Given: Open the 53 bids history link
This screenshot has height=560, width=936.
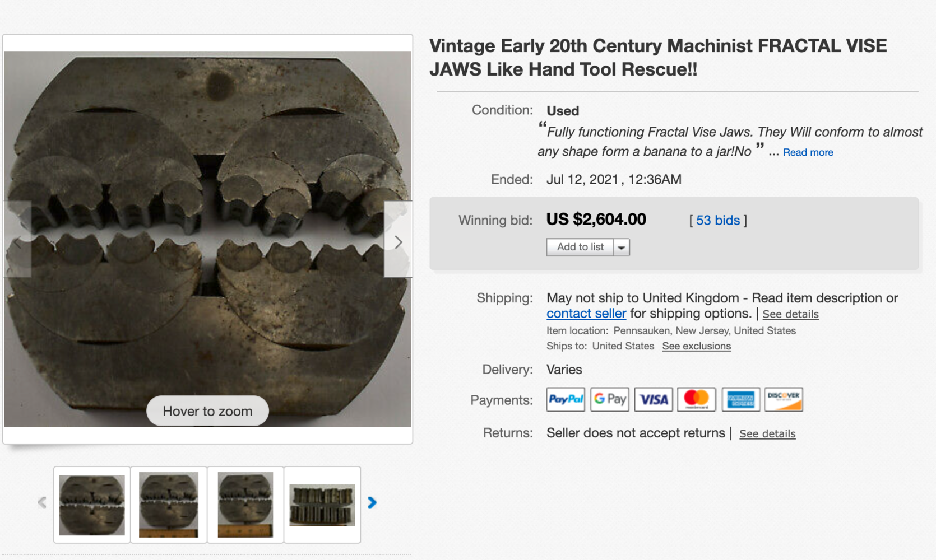Looking at the screenshot, I should point(718,220).
